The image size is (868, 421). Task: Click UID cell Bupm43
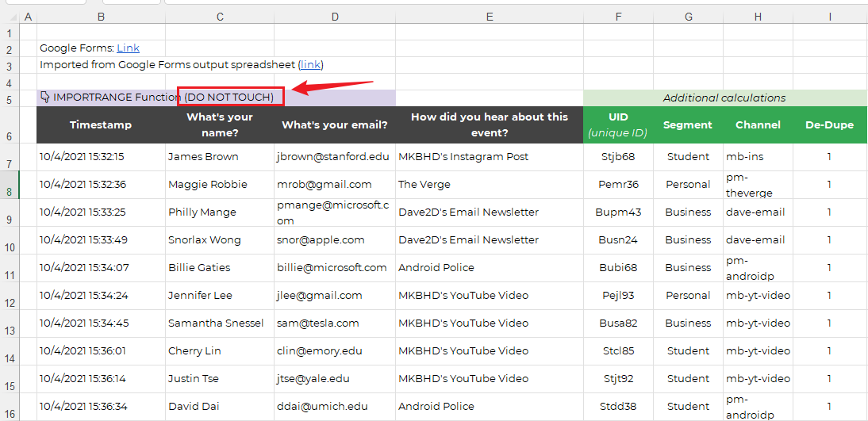tap(618, 212)
